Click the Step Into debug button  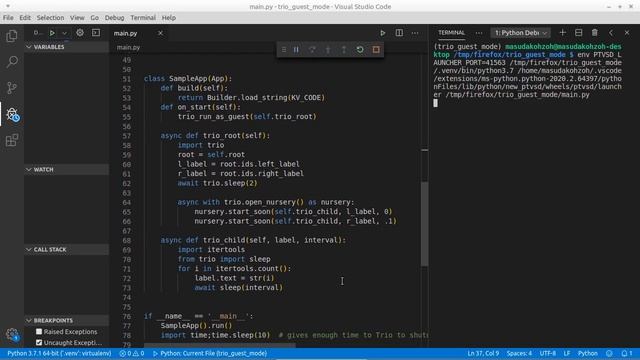coord(328,50)
